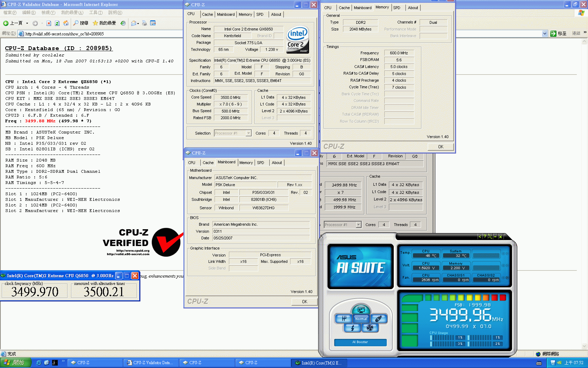This screenshot has height=368, width=588.
Task: Open the IE History icon
Action: pos(123,23)
